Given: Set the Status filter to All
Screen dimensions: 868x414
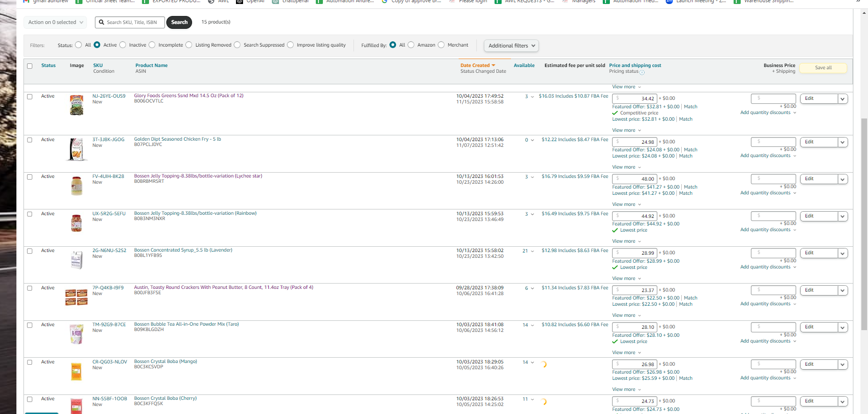Looking at the screenshot, I should [x=79, y=45].
